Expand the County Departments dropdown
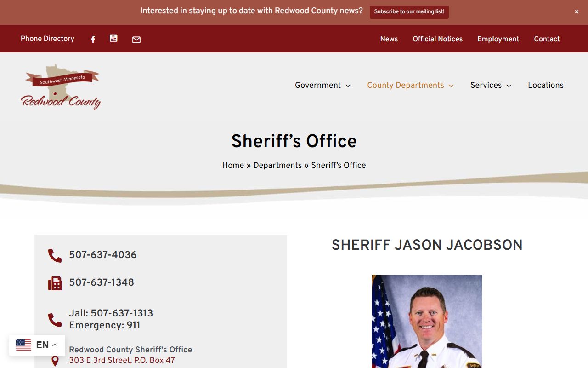This screenshot has height=368, width=588. click(x=410, y=86)
